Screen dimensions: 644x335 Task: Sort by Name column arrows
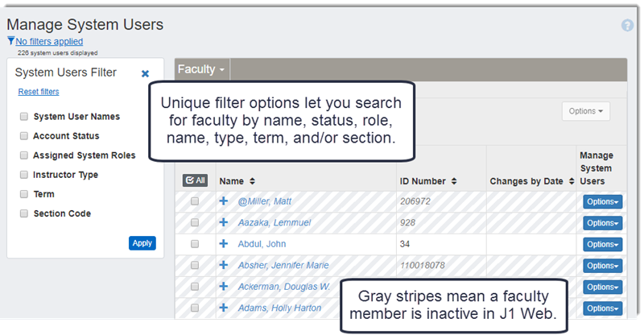[252, 181]
